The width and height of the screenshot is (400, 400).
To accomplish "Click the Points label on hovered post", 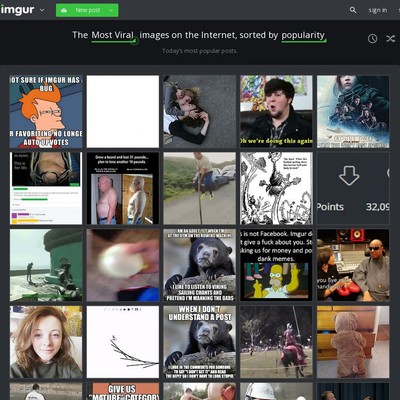I will [x=330, y=207].
